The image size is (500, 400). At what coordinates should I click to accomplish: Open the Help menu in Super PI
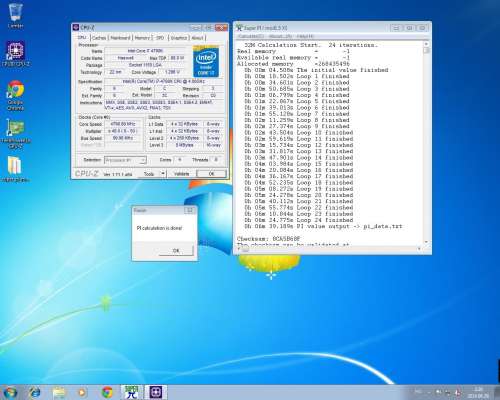pyautogui.click(x=305, y=36)
